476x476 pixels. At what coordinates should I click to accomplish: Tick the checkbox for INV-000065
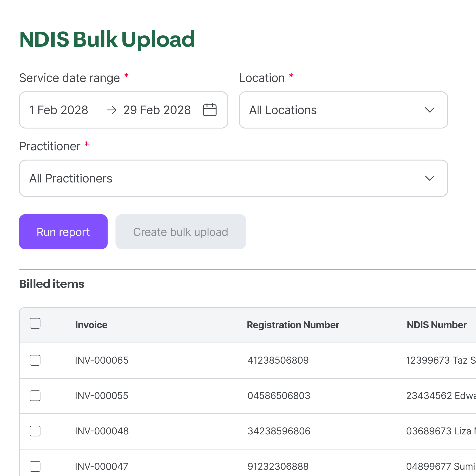tap(35, 360)
